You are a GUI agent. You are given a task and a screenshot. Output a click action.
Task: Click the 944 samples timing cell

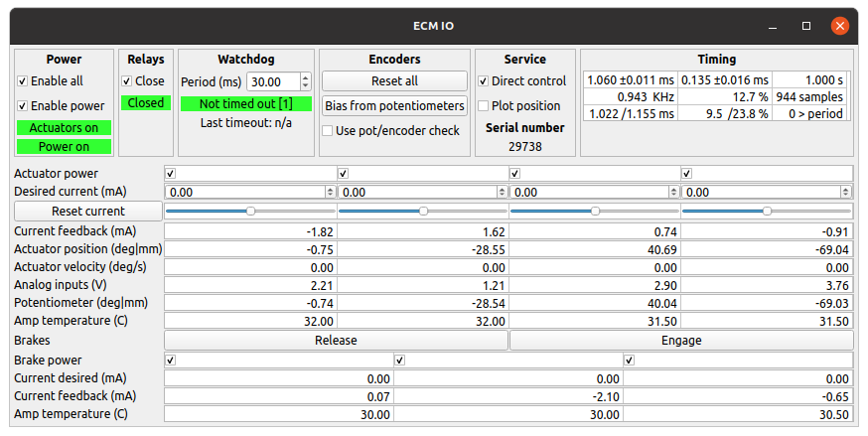(809, 96)
